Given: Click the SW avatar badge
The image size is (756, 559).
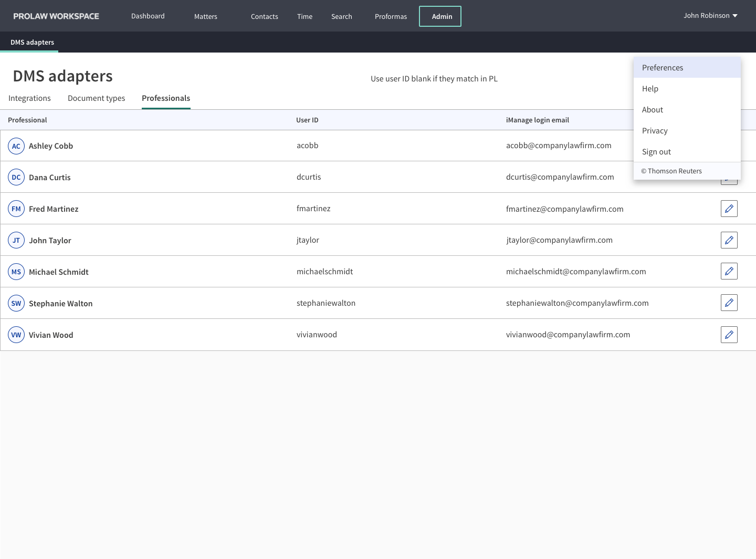Looking at the screenshot, I should click(16, 303).
